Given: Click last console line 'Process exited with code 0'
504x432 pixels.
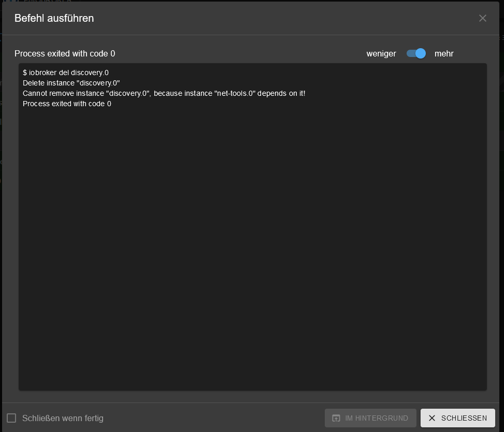Looking at the screenshot, I should point(67,104).
